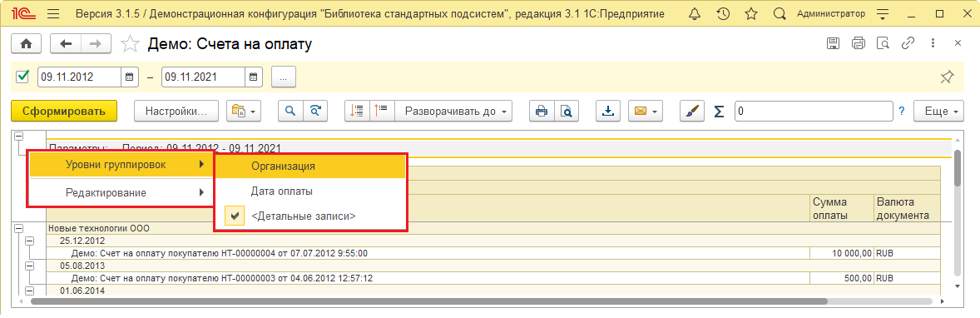Select row invoice НТ-00000004

point(428,253)
